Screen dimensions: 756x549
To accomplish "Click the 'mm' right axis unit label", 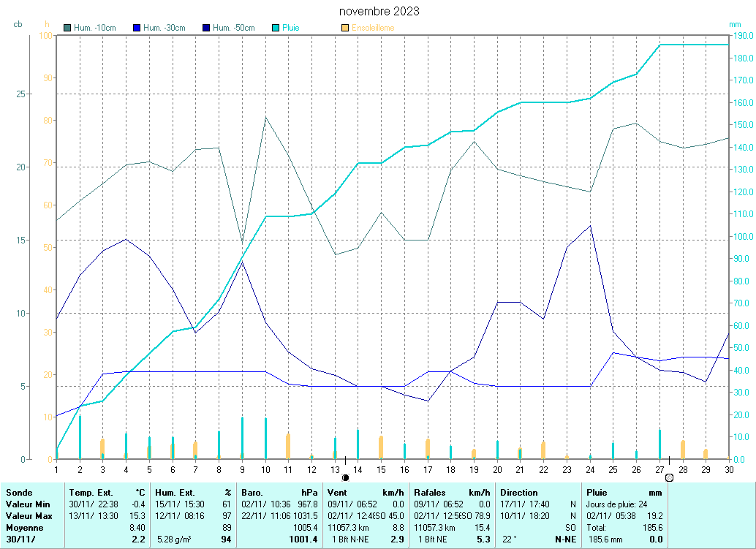I will coord(736,24).
